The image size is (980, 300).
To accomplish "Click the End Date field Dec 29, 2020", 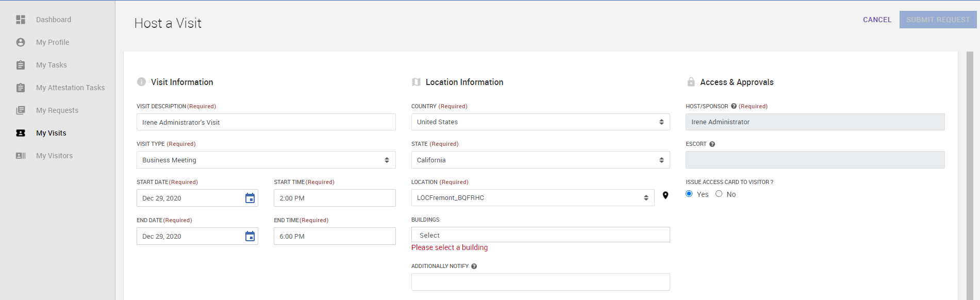I will coord(197,236).
